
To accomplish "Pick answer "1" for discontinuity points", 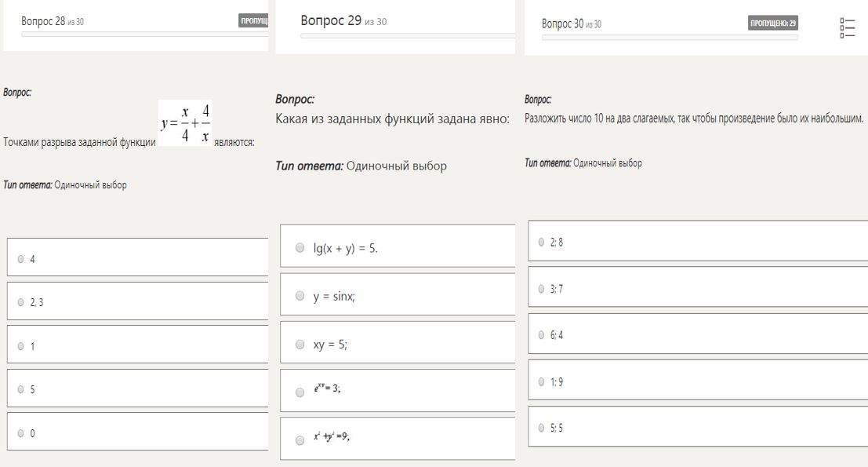I will coord(21,345).
